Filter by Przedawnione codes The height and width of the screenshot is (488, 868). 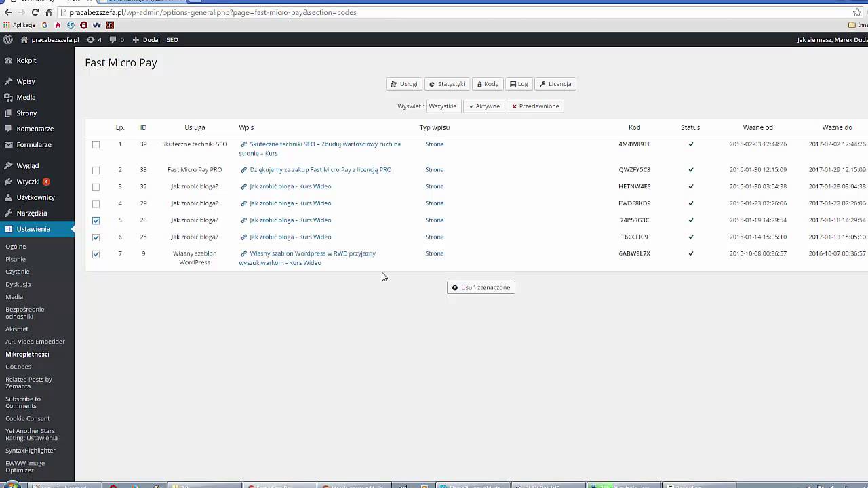click(536, 106)
